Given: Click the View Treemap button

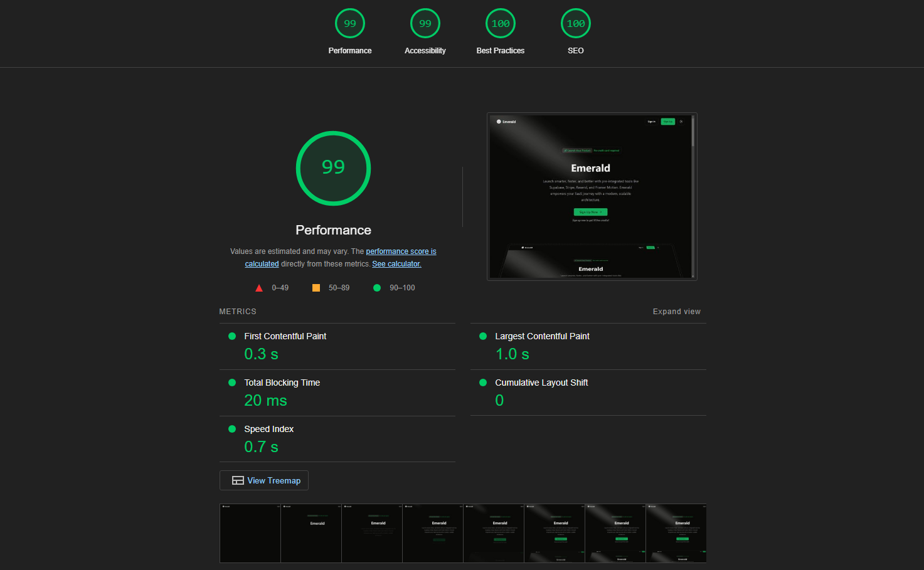Looking at the screenshot, I should click(x=264, y=480).
